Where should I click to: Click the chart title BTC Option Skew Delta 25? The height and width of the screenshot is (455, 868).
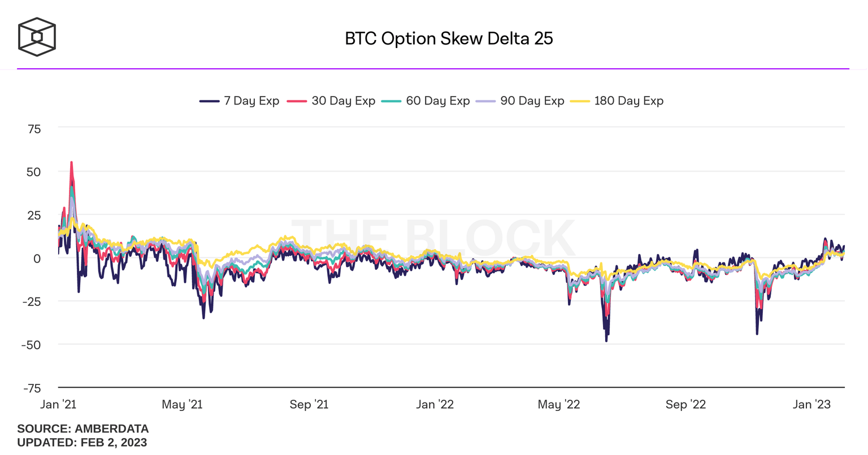[449, 38]
